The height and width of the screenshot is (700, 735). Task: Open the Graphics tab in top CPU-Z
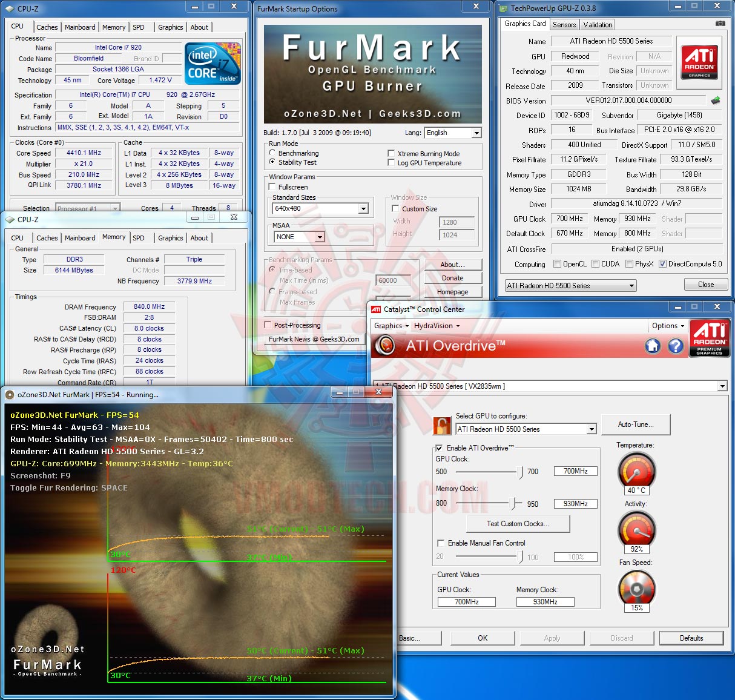click(170, 27)
